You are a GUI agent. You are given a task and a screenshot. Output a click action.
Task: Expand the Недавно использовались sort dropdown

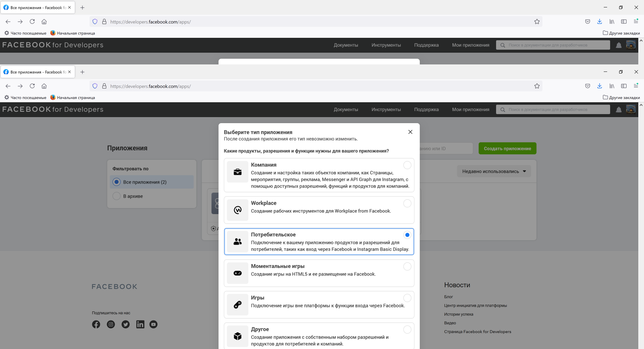pos(494,171)
